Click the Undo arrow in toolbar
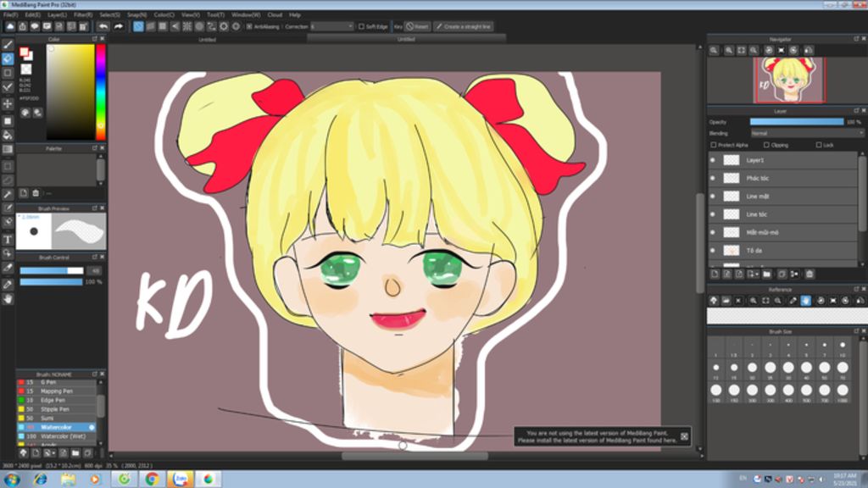This screenshot has width=868, height=488. 103,26
